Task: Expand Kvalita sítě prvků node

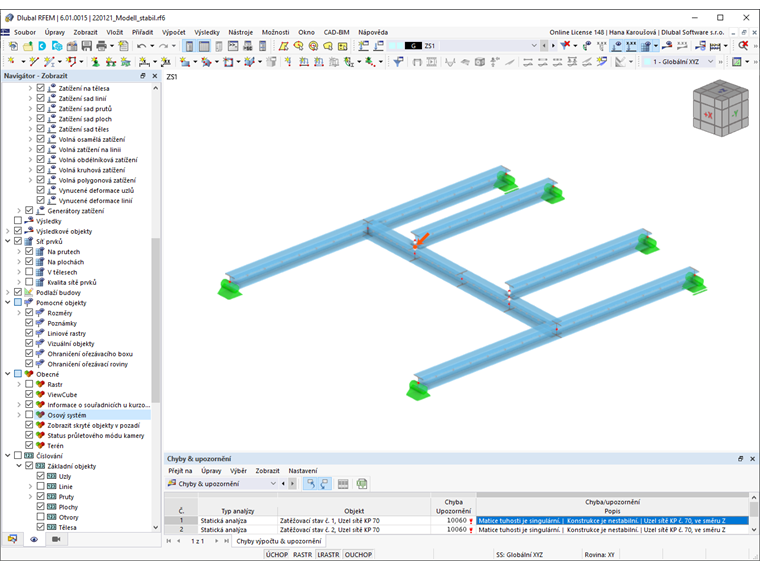Action: pyautogui.click(x=19, y=282)
